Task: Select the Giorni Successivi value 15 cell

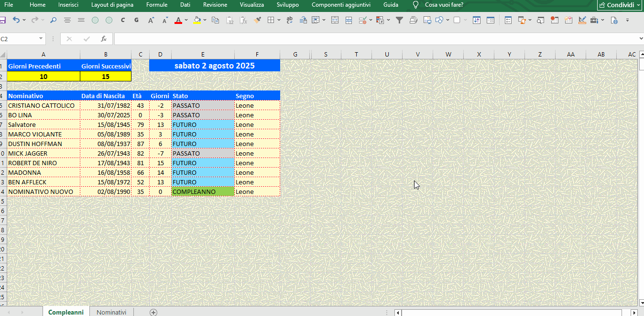Action: 106,76
